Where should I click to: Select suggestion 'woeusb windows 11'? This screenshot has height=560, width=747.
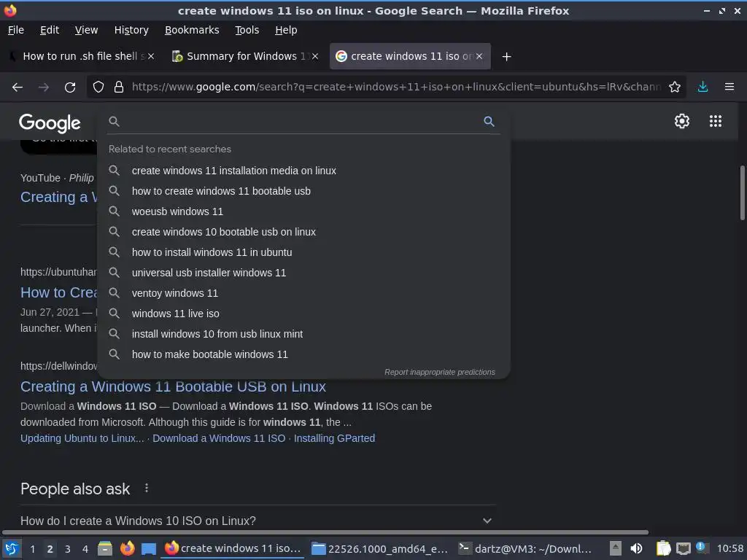point(303,211)
